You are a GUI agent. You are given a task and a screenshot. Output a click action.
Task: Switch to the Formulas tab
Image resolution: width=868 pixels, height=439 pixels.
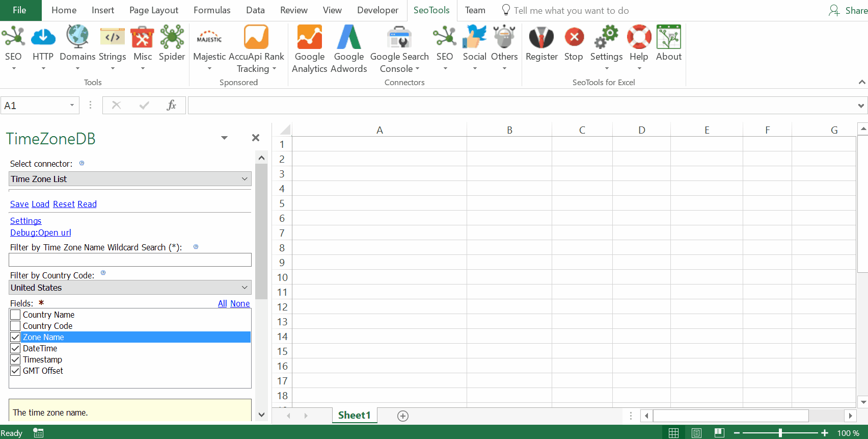point(212,10)
